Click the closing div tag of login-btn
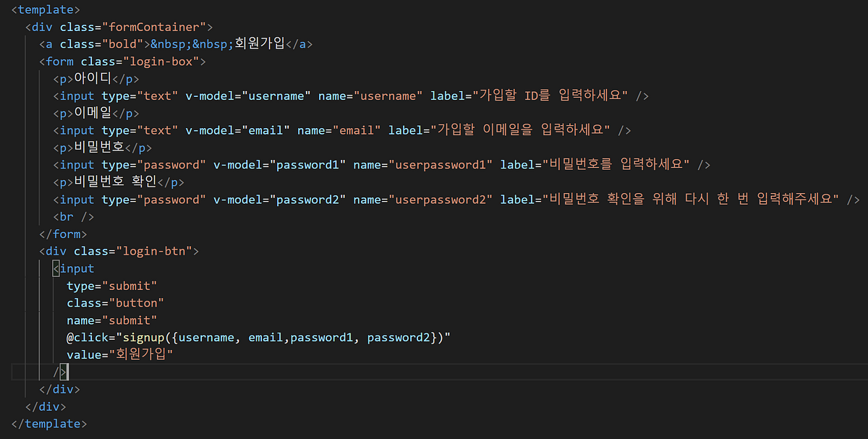 click(x=59, y=389)
